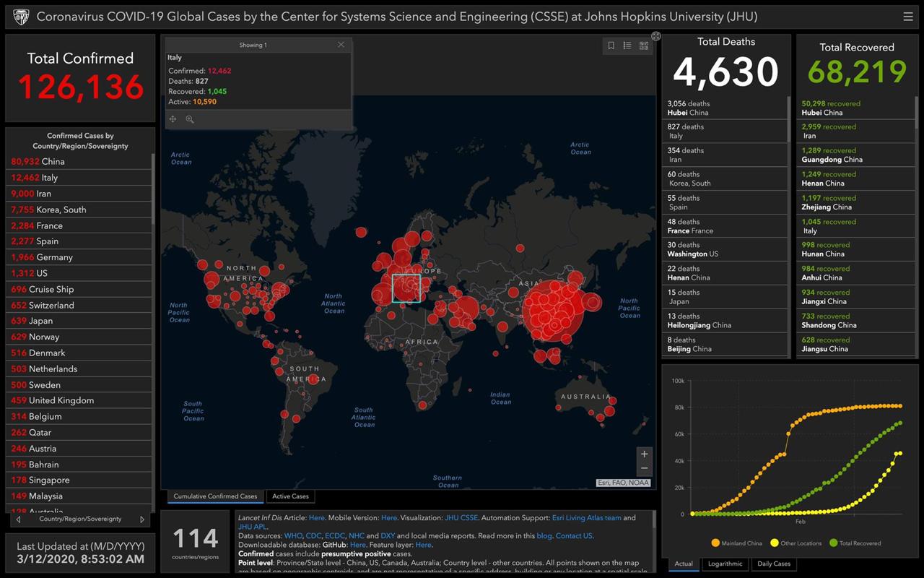The width and height of the screenshot is (924, 578).
Task: Click the zoom-to icon in Italy popup
Action: pyautogui.click(x=190, y=119)
